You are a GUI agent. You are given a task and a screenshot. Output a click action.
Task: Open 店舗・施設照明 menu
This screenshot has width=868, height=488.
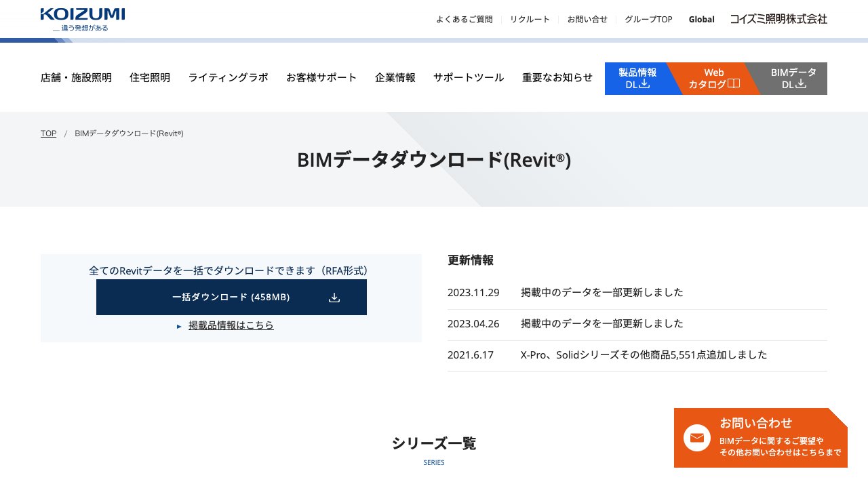click(x=76, y=77)
